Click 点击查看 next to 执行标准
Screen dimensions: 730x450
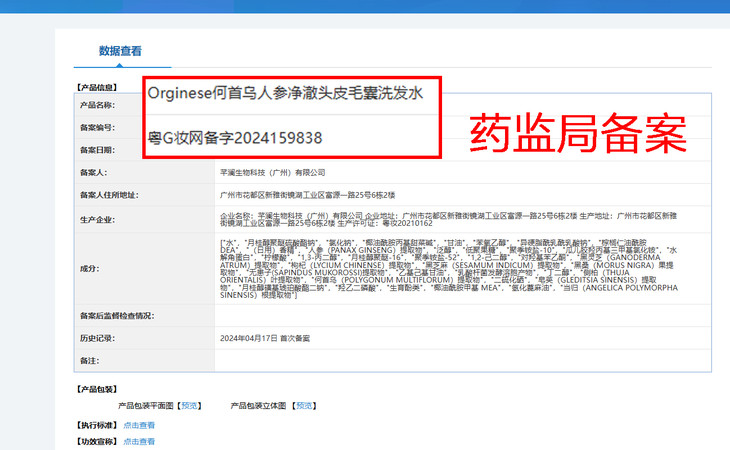(x=139, y=425)
